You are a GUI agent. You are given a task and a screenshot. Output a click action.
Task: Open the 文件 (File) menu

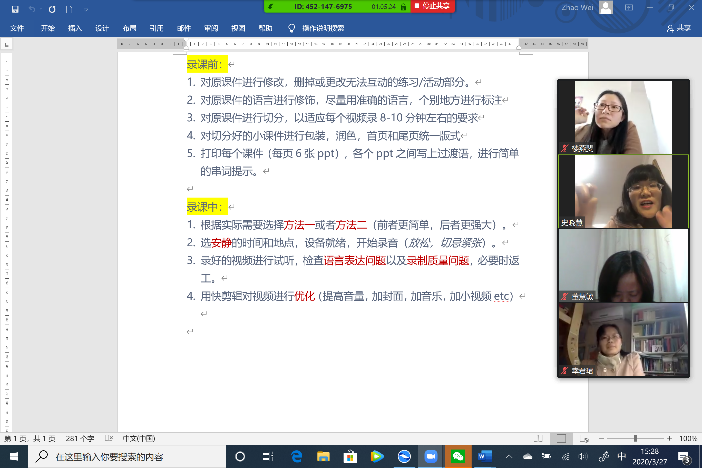[x=17, y=29]
